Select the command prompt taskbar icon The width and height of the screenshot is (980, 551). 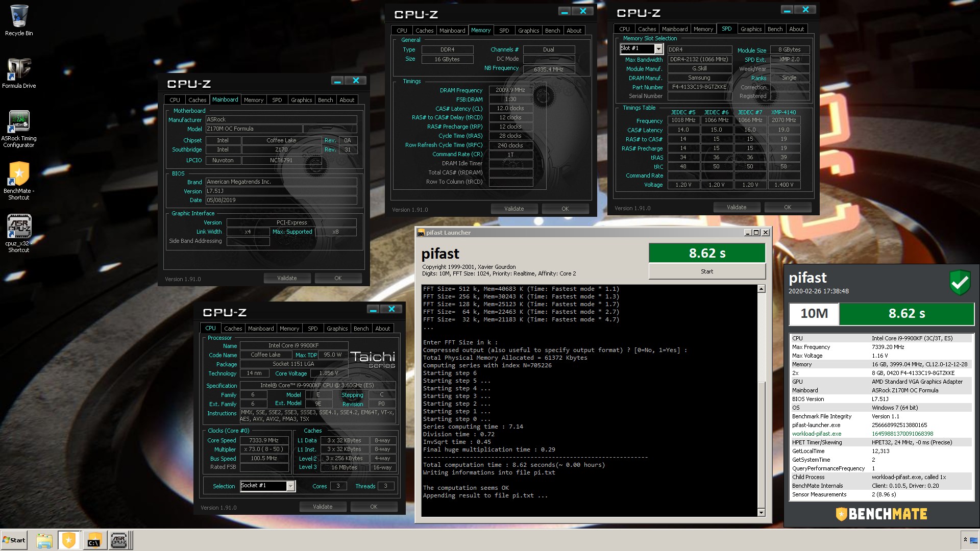coord(94,540)
